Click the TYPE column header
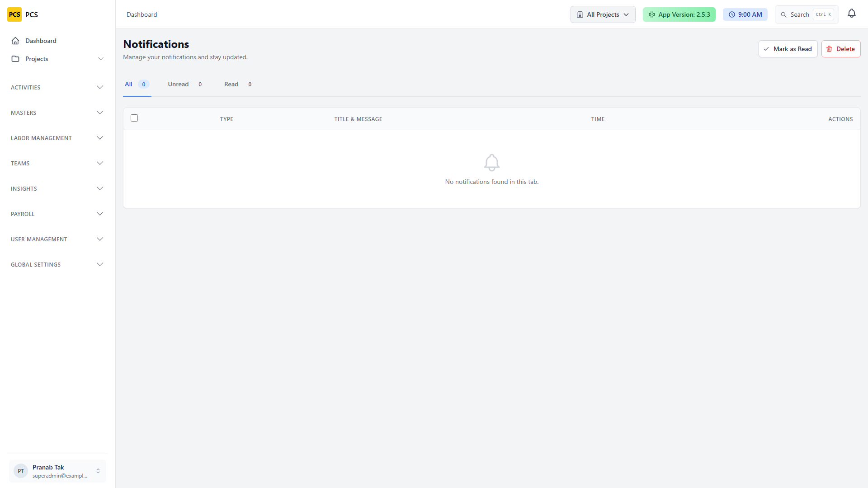 [226, 119]
